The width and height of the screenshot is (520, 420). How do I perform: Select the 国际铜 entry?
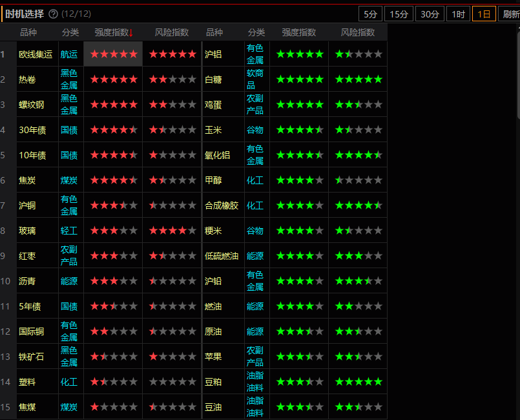point(31,331)
